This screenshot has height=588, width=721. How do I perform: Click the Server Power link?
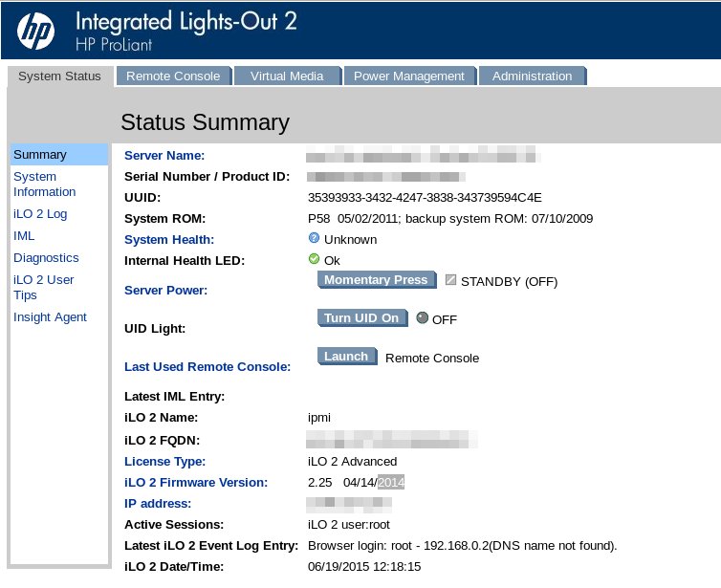(x=166, y=291)
